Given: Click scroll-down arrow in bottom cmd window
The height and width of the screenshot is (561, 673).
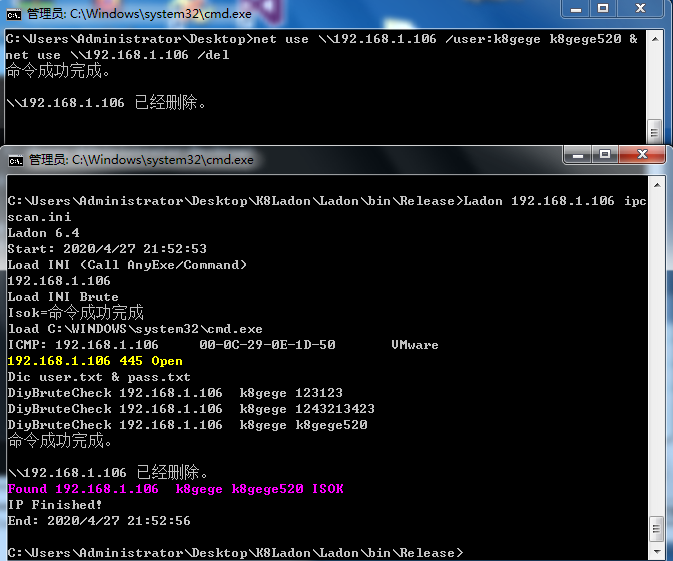Looking at the screenshot, I should (x=656, y=551).
